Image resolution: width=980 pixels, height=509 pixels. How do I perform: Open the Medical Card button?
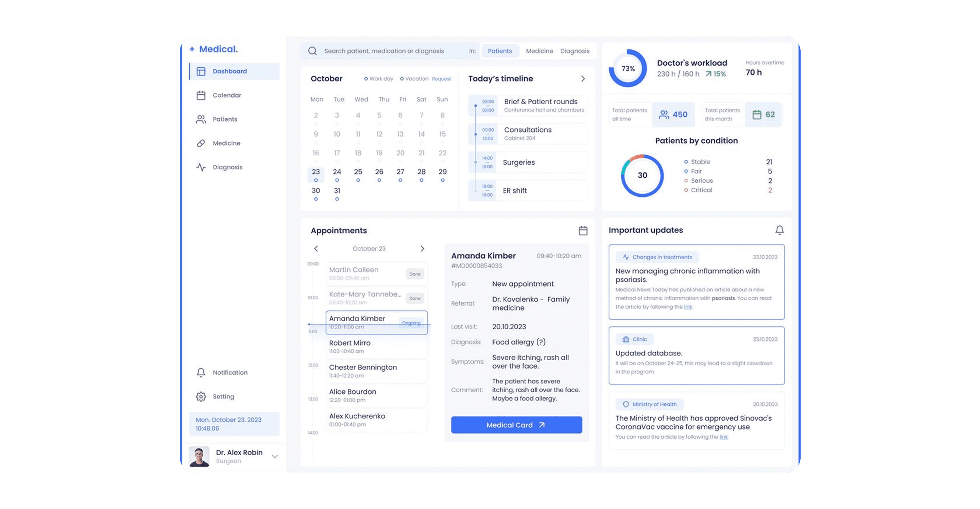(x=516, y=425)
